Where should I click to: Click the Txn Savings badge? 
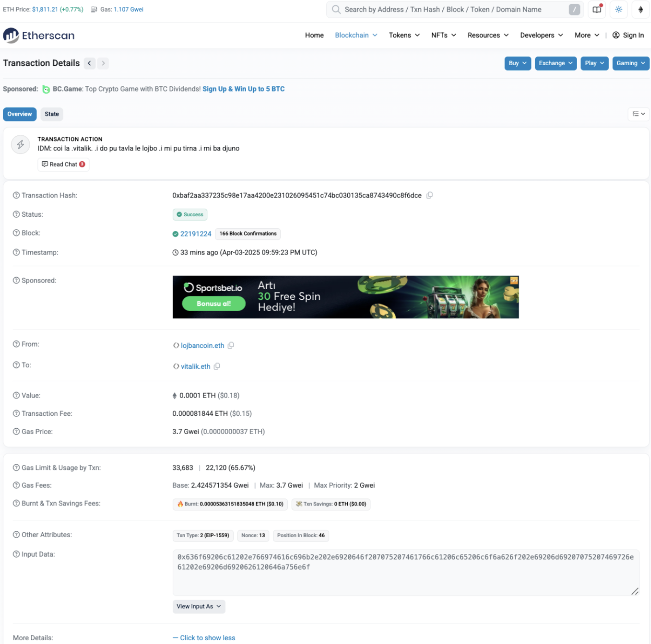(331, 504)
